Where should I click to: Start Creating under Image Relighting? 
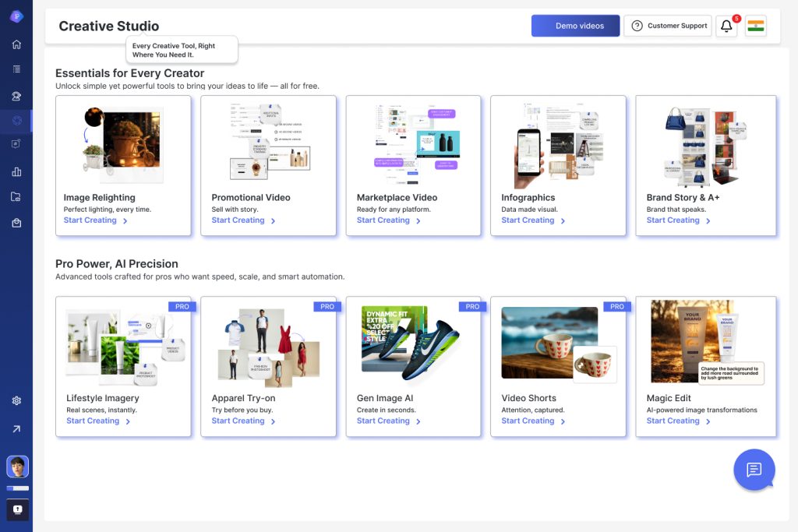(90, 220)
